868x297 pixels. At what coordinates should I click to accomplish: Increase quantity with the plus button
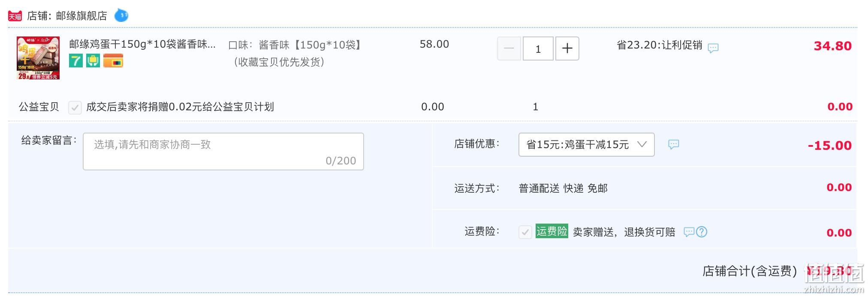pos(567,48)
